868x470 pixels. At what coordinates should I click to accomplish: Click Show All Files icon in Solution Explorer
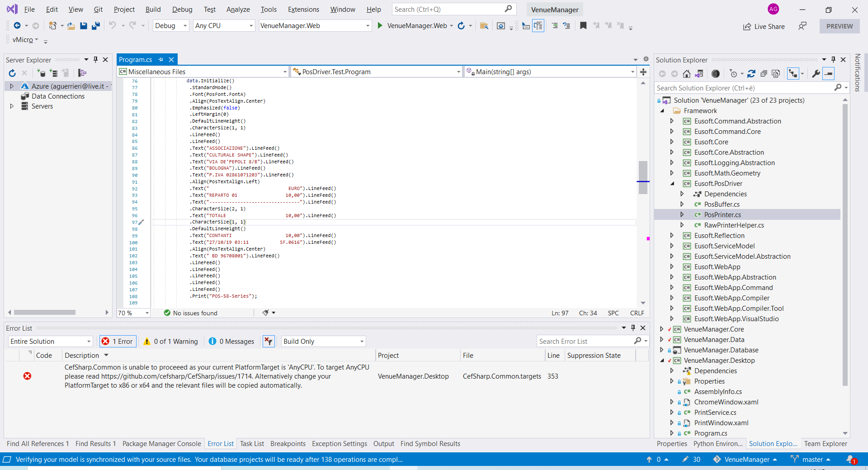(776, 74)
